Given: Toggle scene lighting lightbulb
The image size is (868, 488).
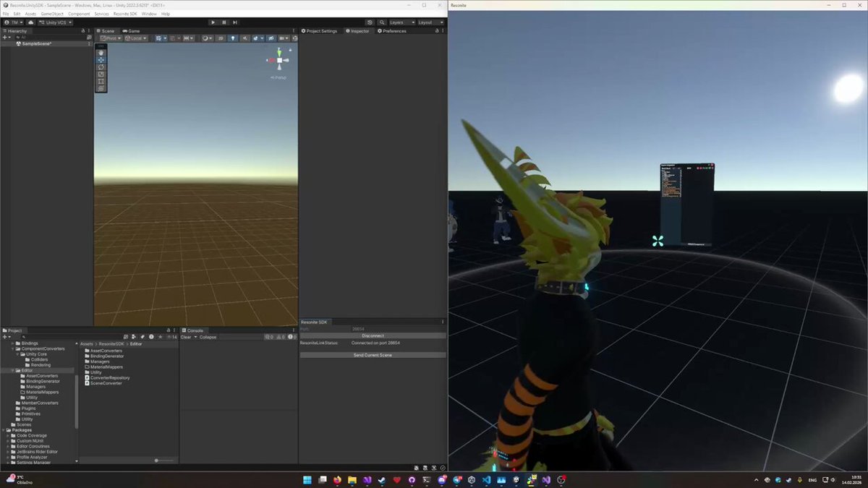Looking at the screenshot, I should click(x=233, y=38).
